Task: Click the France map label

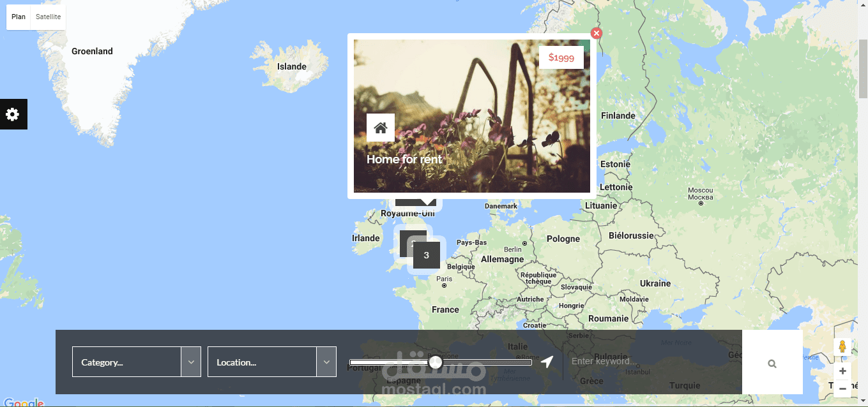Action: click(445, 309)
